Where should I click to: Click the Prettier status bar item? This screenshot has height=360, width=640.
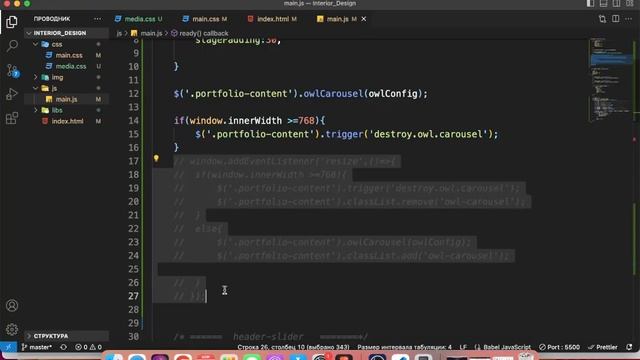tap(602, 347)
